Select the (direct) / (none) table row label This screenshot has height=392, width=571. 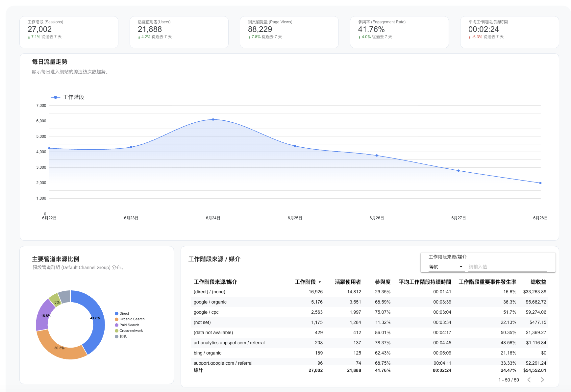click(x=210, y=292)
